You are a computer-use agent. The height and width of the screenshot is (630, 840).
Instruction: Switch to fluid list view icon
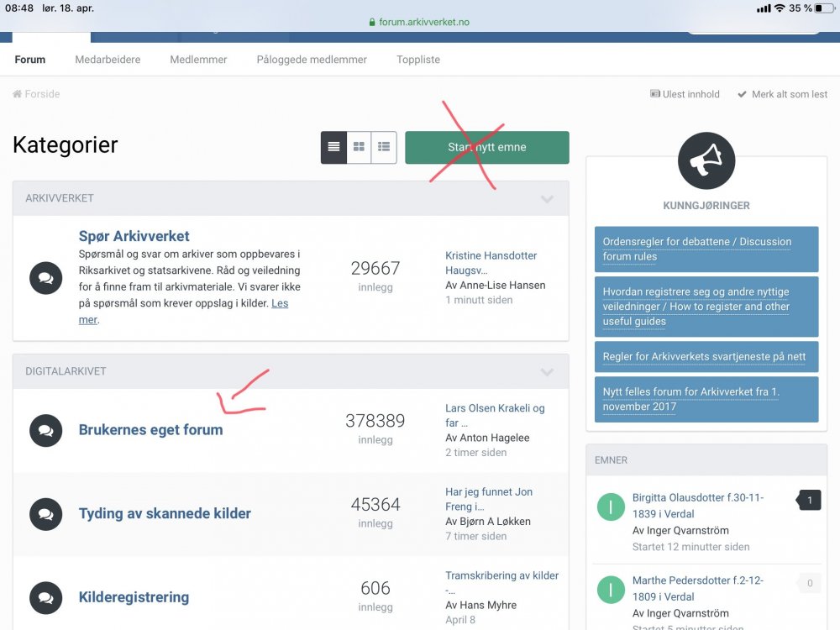coord(384,147)
